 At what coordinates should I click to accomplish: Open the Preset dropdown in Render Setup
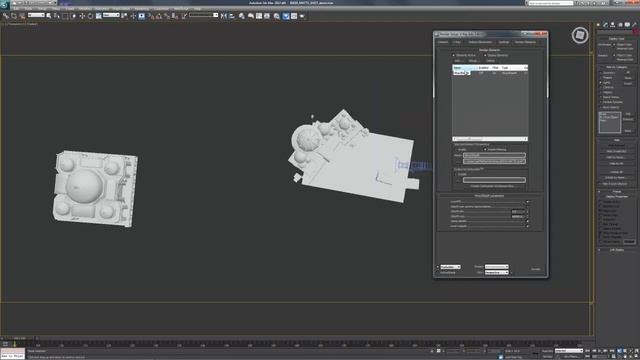496,267
